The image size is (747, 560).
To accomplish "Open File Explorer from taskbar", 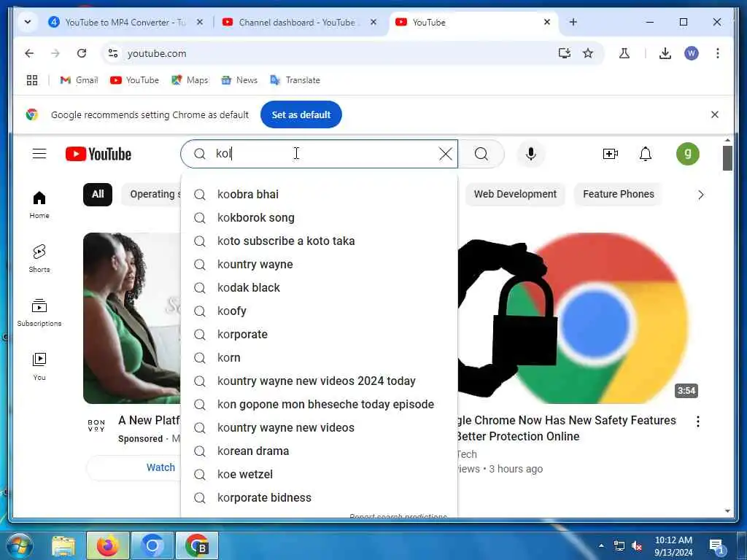I will click(63, 545).
